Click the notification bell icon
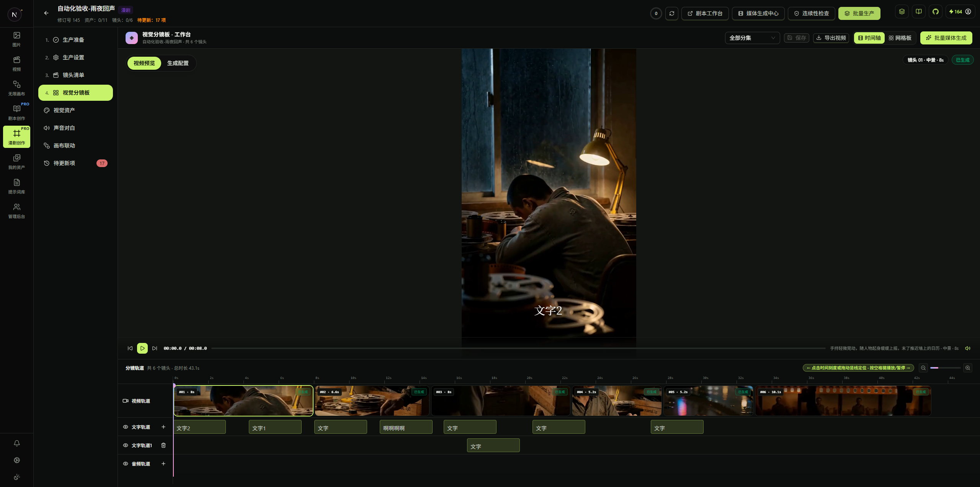The width and height of the screenshot is (980, 487). coord(16,443)
